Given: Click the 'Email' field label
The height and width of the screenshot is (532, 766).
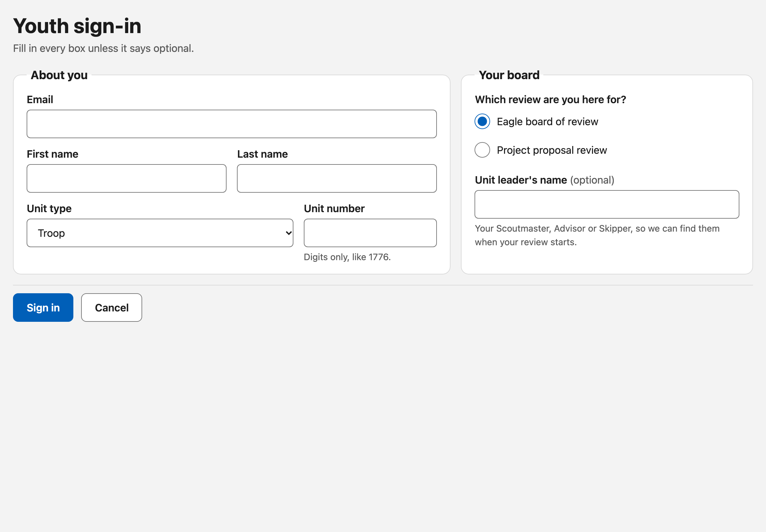Looking at the screenshot, I should click(40, 99).
